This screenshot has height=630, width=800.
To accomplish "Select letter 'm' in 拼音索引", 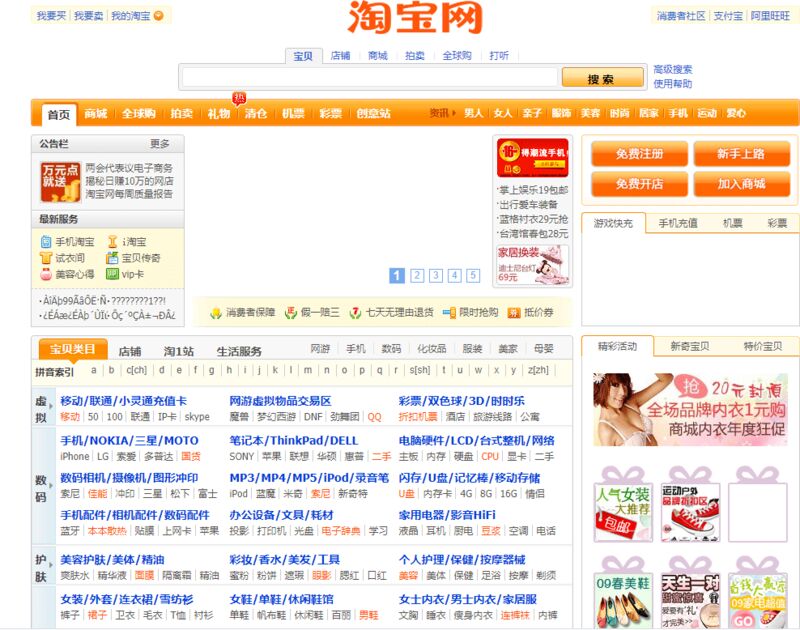I will [x=308, y=370].
